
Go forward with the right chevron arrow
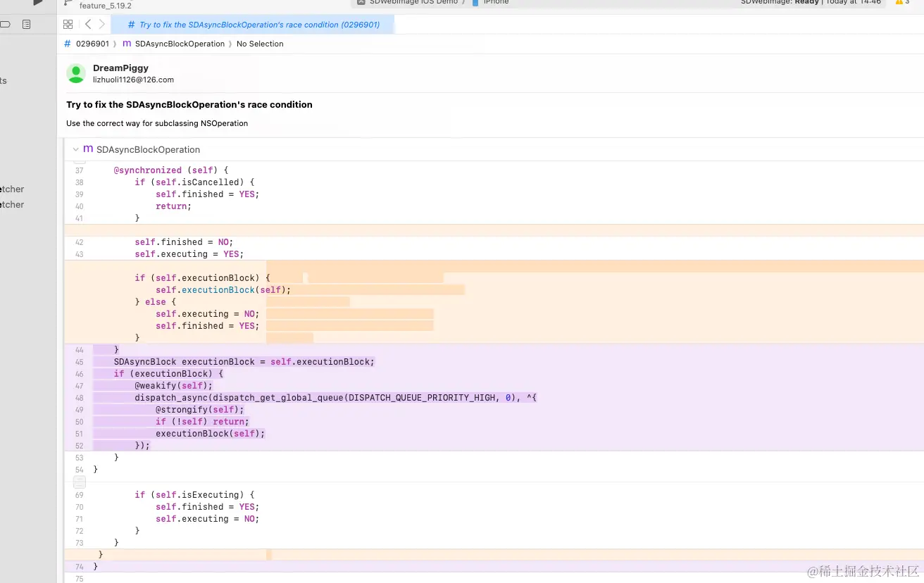102,25
